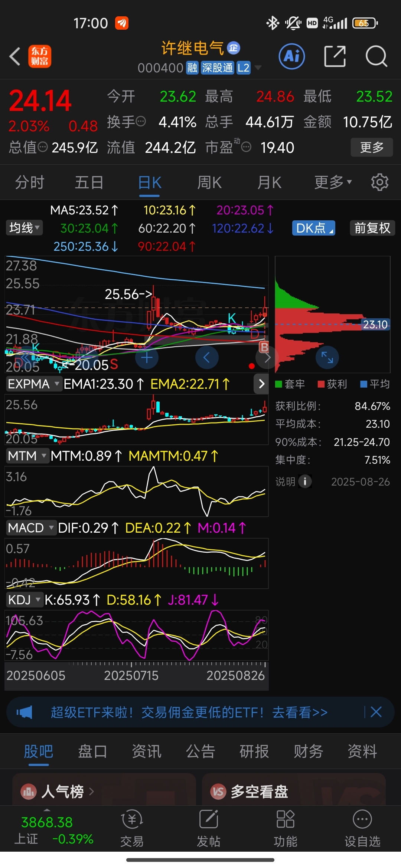This screenshot has width=401, height=868.
Task: Tap the red B buy marker on chart
Action: [x=264, y=347]
